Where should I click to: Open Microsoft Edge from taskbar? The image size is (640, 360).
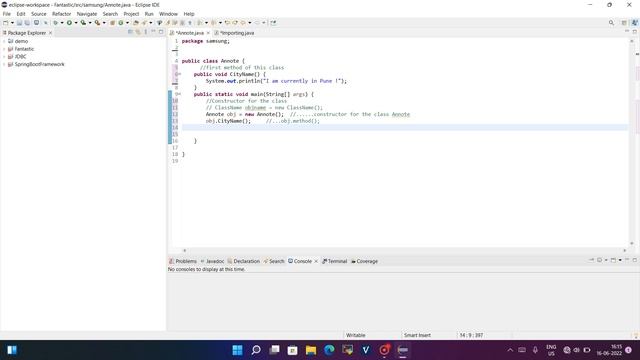coord(329,350)
